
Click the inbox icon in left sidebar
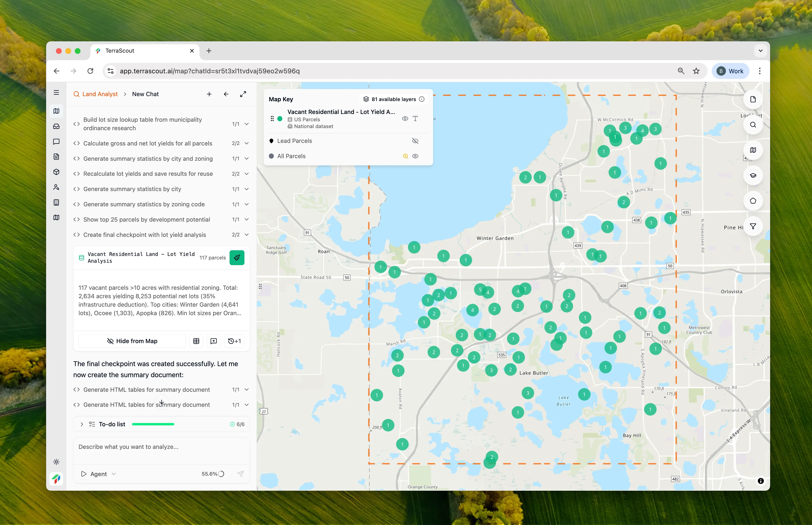pyautogui.click(x=57, y=126)
